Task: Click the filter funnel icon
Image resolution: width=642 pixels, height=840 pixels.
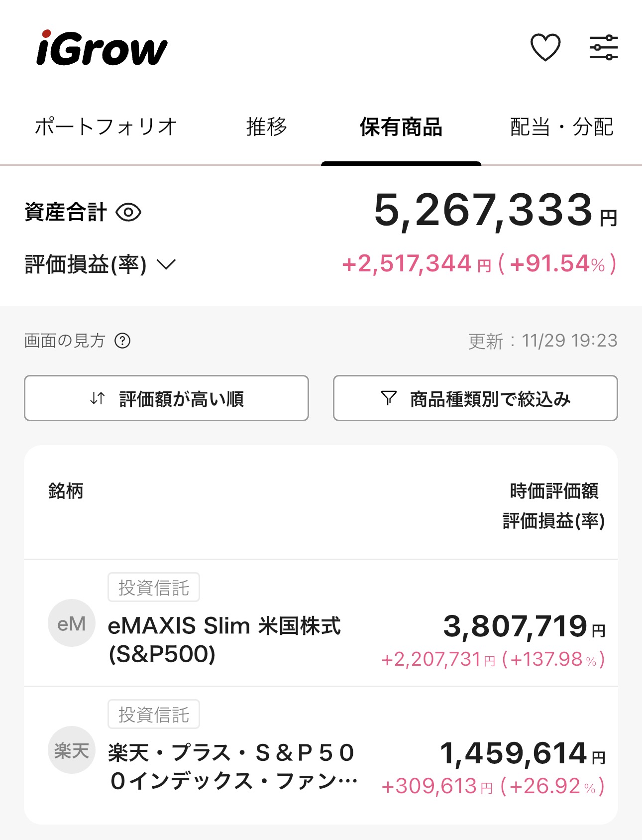Action: [388, 398]
